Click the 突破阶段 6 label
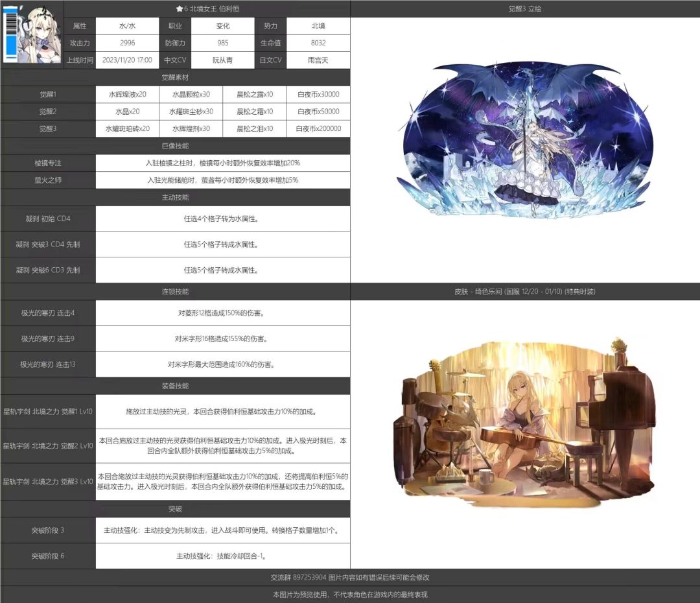700x603 pixels. (48, 556)
